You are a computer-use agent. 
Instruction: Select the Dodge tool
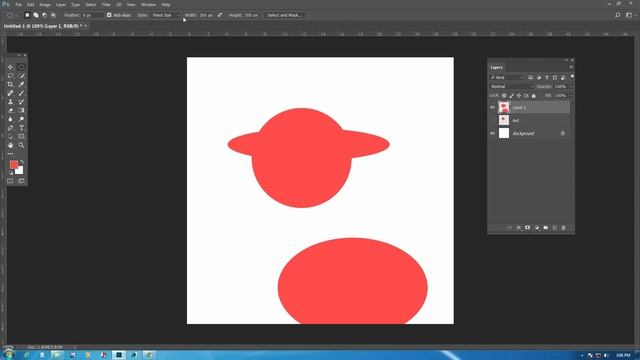21,119
